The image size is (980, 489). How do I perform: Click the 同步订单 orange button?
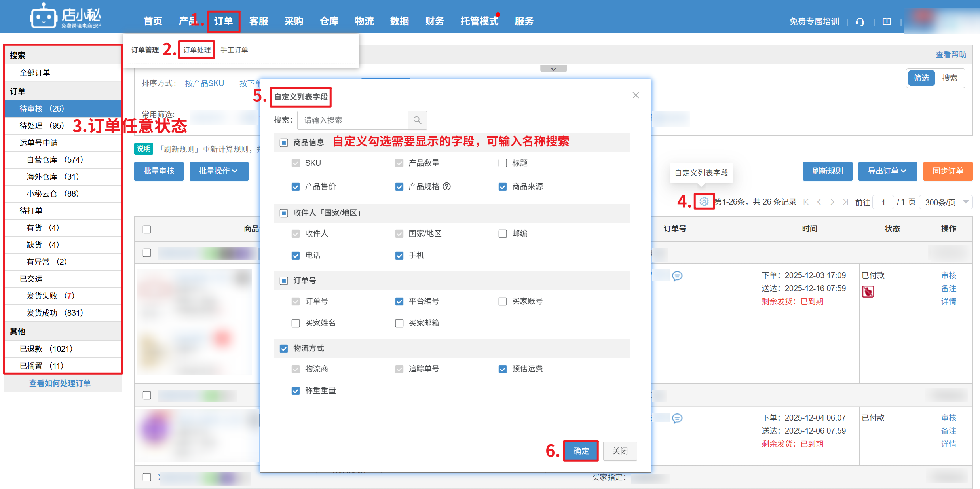click(948, 171)
